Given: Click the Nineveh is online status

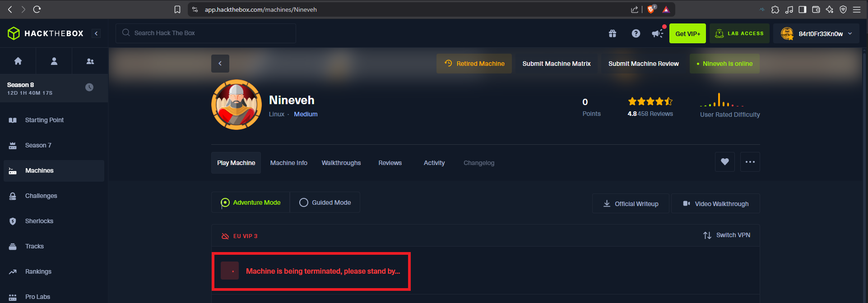Looking at the screenshot, I should (x=724, y=64).
